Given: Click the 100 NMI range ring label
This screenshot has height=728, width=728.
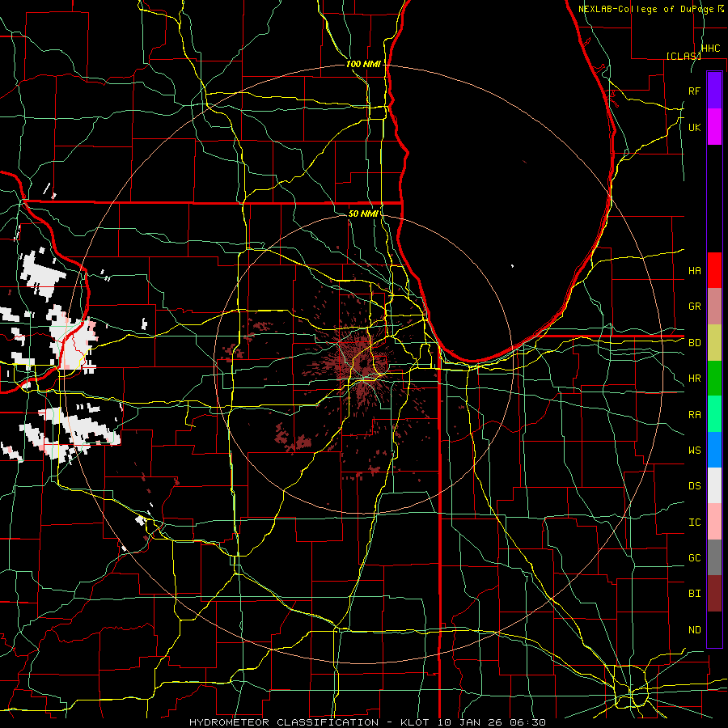Looking at the screenshot, I should (x=363, y=64).
